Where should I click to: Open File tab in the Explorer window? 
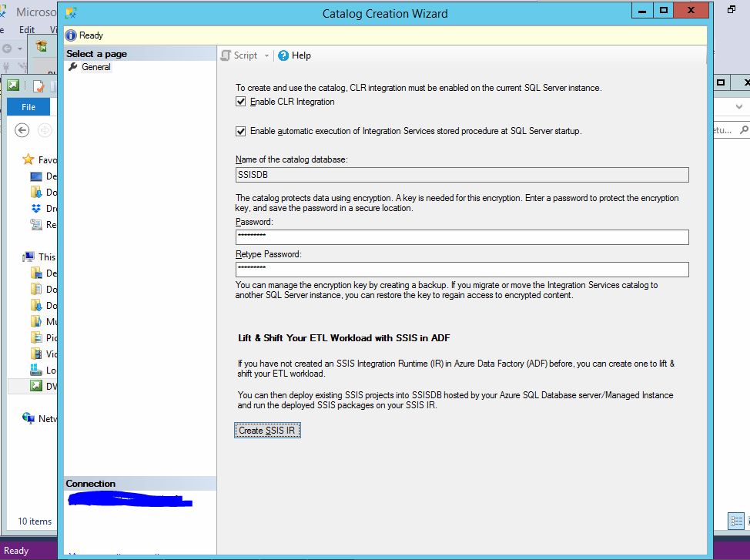coord(28,107)
